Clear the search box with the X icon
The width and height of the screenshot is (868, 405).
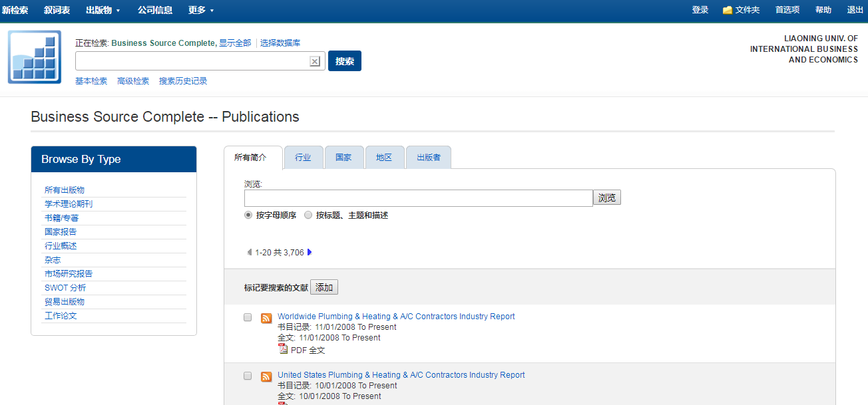point(315,61)
